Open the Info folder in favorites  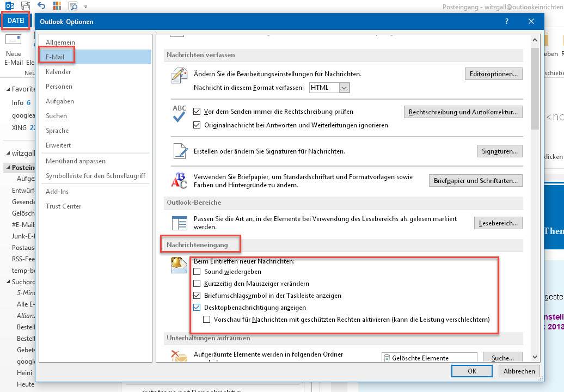(17, 103)
